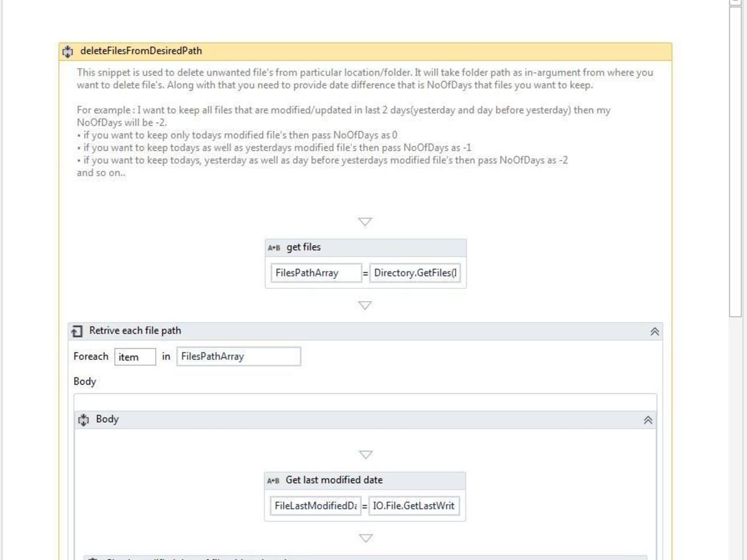Collapse the Body sequence
The height and width of the screenshot is (560, 747).
[648, 420]
